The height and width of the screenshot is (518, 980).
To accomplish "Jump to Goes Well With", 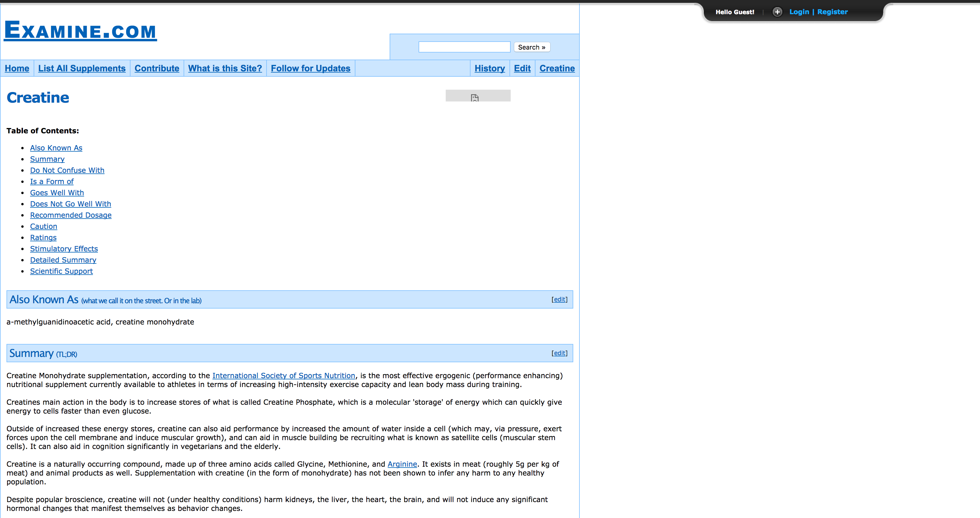I will click(x=57, y=193).
